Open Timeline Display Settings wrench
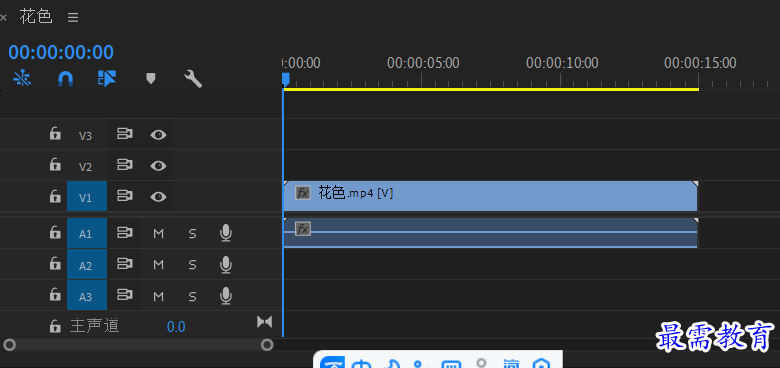The image size is (780, 368). 193,79
